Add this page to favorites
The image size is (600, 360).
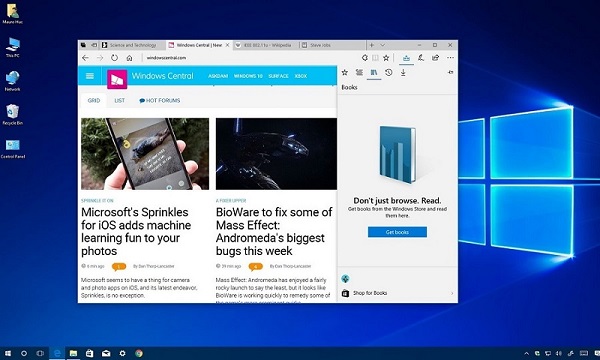click(386, 58)
